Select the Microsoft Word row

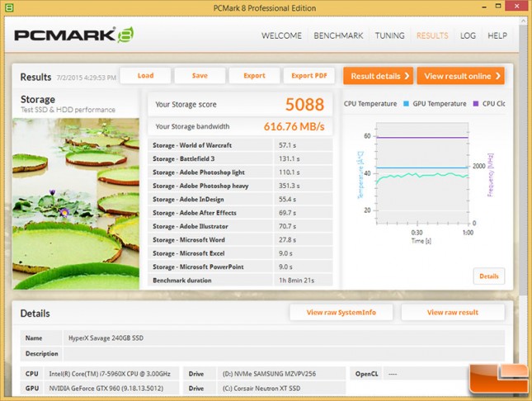point(240,240)
